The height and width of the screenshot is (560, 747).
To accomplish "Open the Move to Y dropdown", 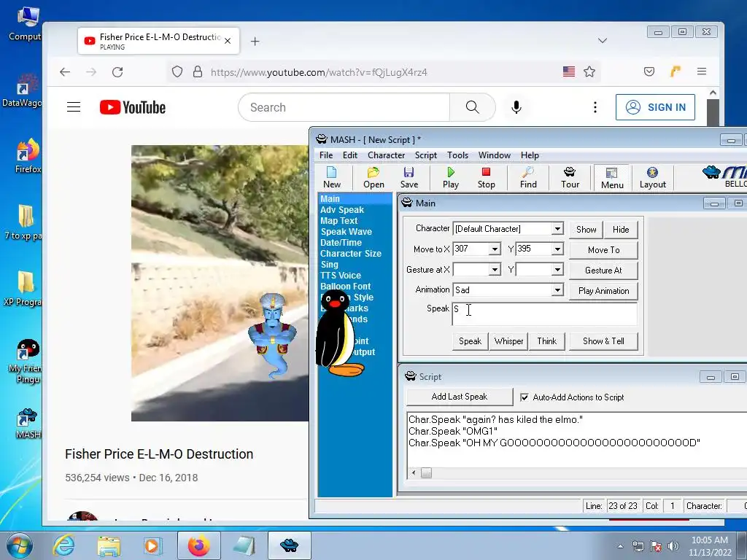I will [557, 249].
